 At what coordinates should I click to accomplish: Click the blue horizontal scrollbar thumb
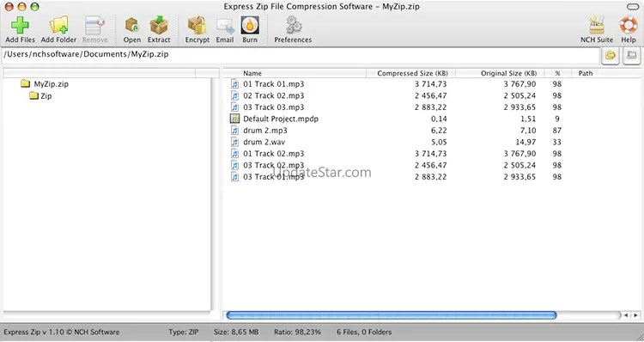point(392,315)
